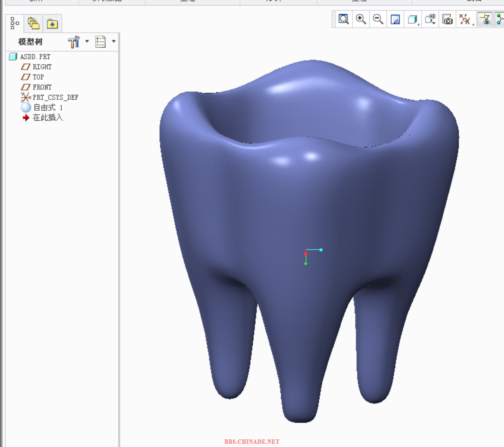Open the view manager camera icon

point(447,19)
